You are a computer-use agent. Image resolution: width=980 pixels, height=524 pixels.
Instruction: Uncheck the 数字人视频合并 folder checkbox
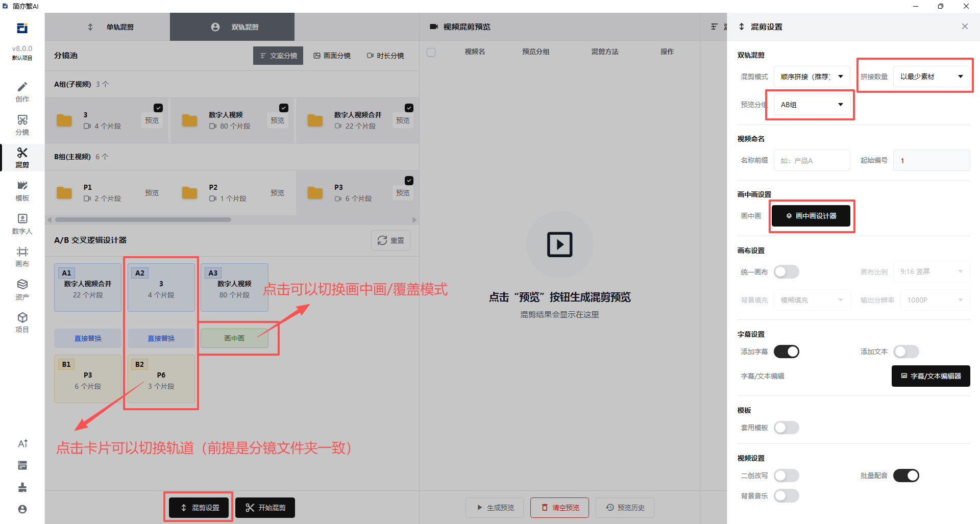(409, 108)
